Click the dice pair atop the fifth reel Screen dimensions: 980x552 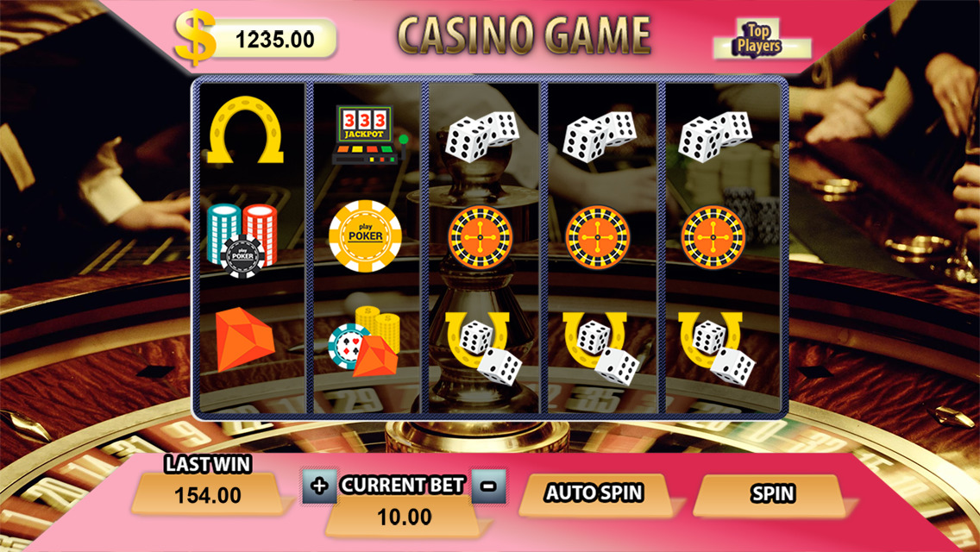pyautogui.click(x=715, y=137)
